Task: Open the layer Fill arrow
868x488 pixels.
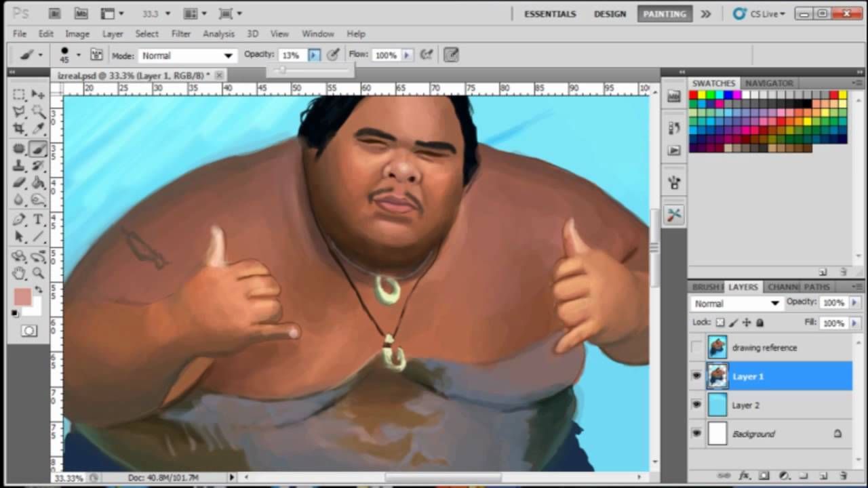Action: click(854, 323)
